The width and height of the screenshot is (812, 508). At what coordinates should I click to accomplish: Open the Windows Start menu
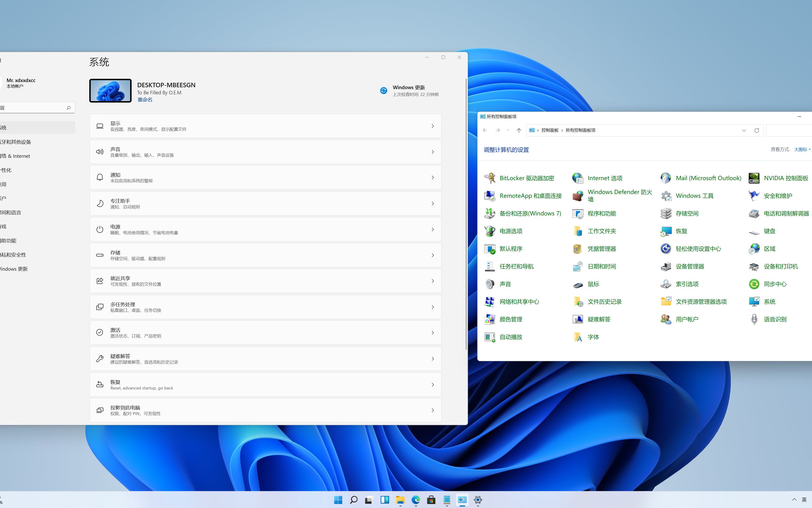pos(338,500)
